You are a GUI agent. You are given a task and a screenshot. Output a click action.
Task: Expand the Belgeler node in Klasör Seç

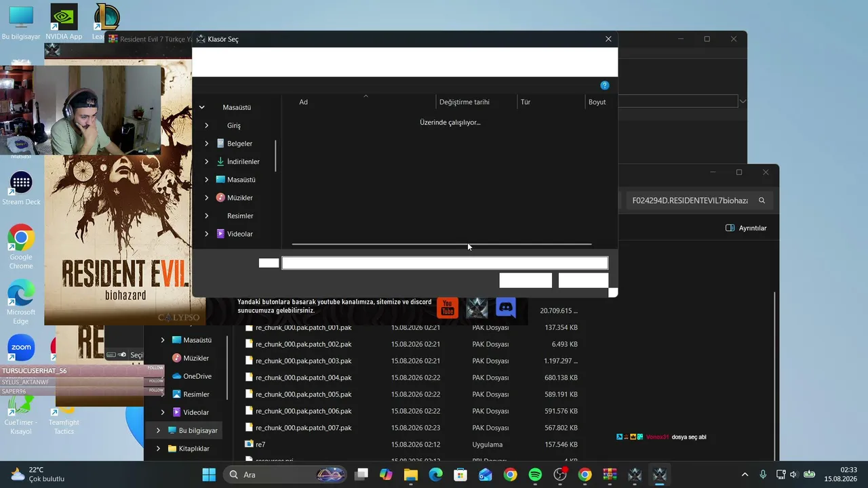pos(206,144)
